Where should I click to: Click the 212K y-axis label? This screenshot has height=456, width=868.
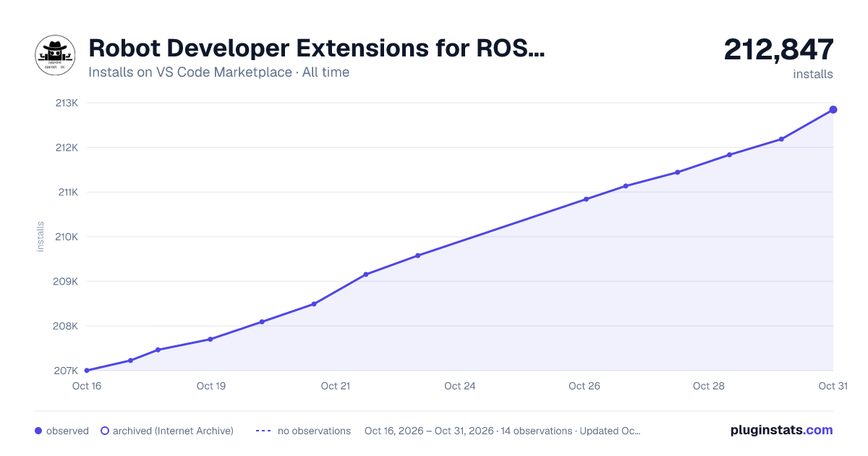tap(66, 148)
